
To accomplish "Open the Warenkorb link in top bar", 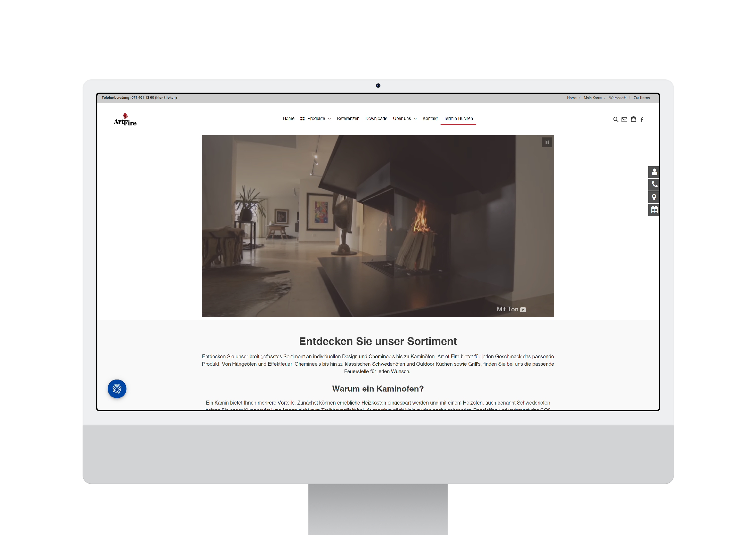I will [x=617, y=98].
